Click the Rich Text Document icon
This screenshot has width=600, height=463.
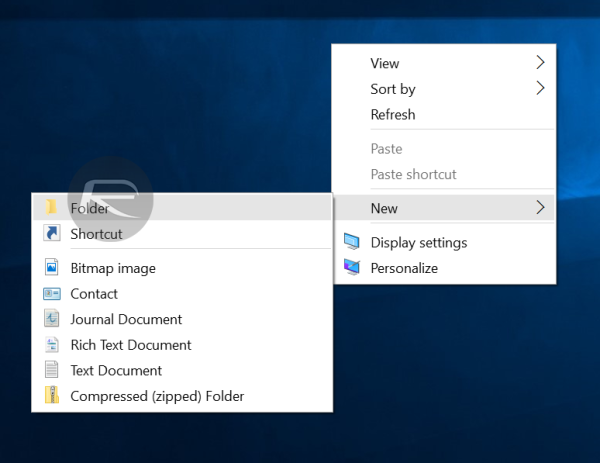point(52,344)
